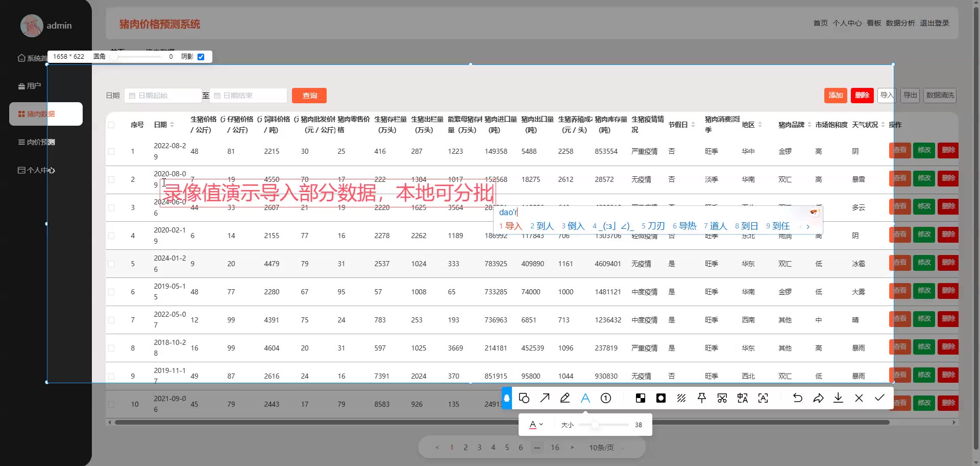Open 肉价预测 in the sidebar
The image size is (980, 466).
(x=40, y=142)
